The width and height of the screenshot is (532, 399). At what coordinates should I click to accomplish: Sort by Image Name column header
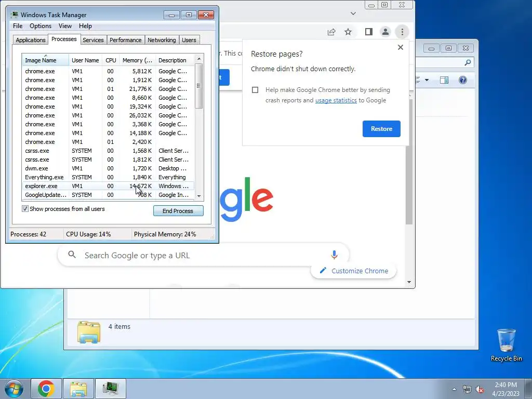click(x=46, y=60)
